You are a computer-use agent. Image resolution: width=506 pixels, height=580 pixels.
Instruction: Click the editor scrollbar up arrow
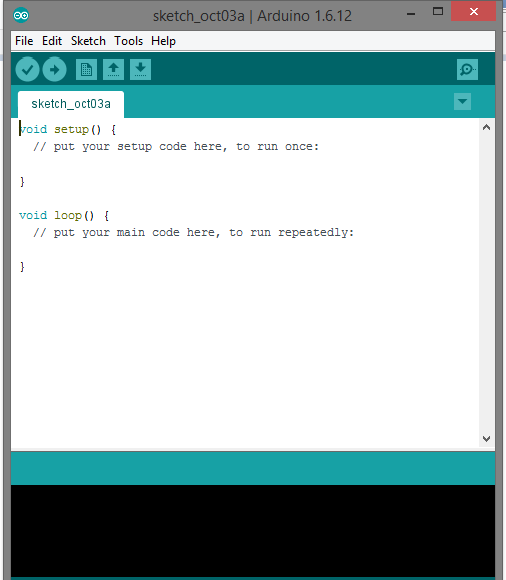click(x=486, y=128)
